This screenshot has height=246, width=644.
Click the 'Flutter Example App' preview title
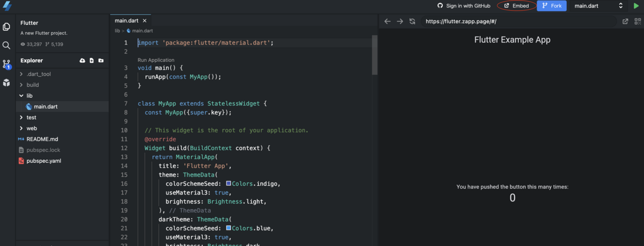[513, 40]
